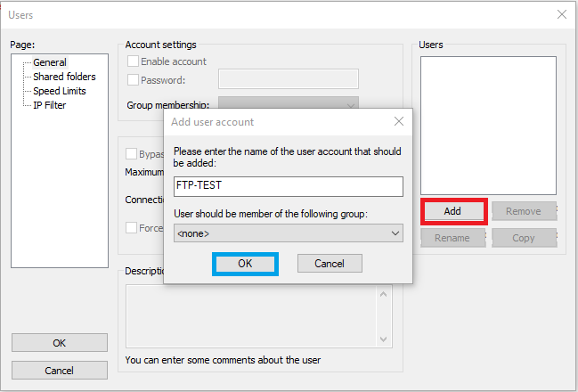Close the Users window
578x392 pixels.
(x=561, y=14)
